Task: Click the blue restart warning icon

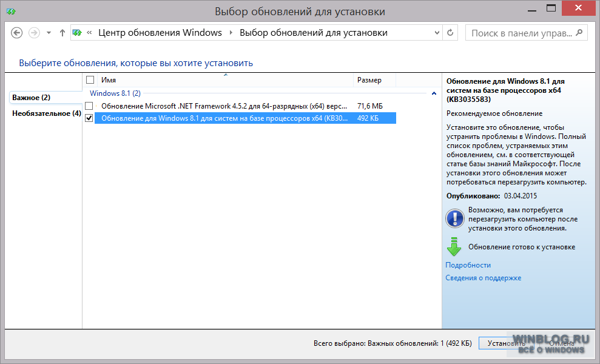Action: (x=455, y=218)
